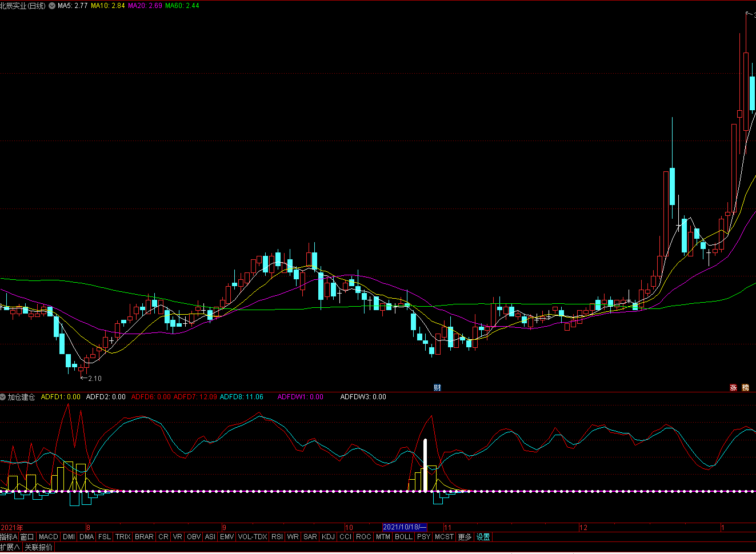
Task: Switch to the TRIX indicator tab
Action: 123,537
